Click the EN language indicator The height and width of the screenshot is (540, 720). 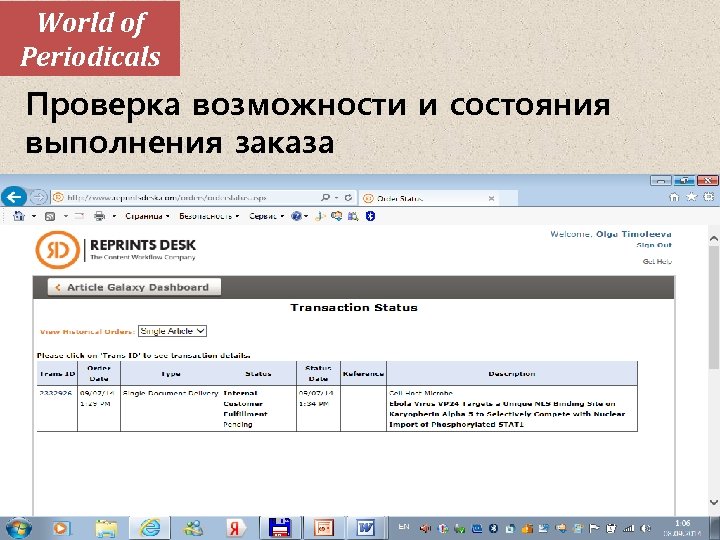404,527
